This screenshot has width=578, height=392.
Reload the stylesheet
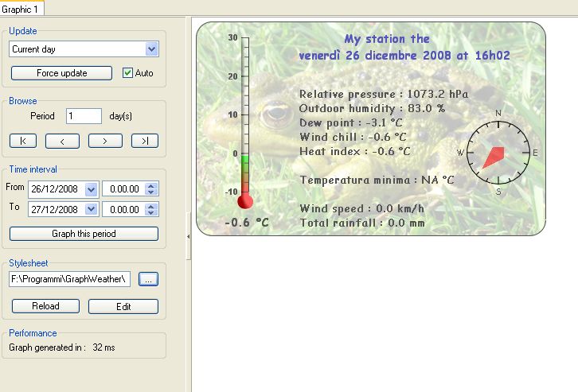pos(45,306)
